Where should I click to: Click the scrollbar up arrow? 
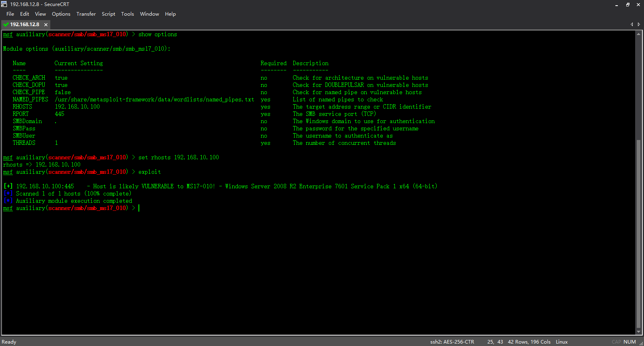tap(638, 34)
